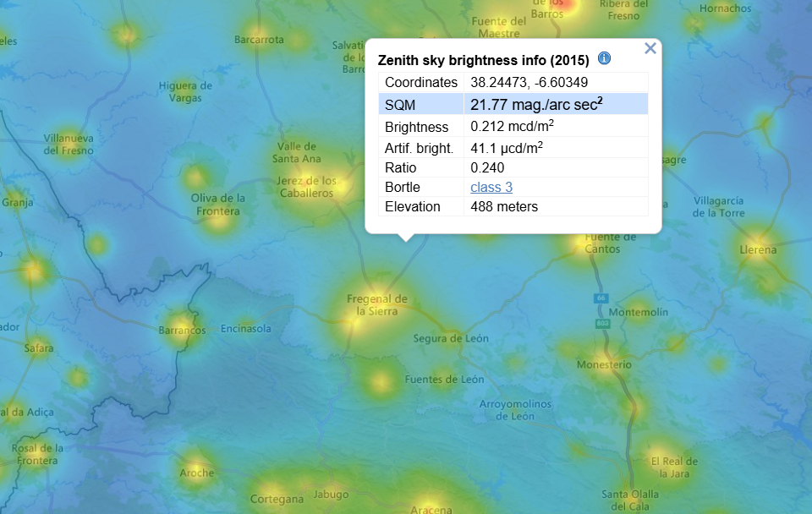Viewport: 812px width, 514px height.
Task: Click the Monesterio town label
Action: coord(604,364)
